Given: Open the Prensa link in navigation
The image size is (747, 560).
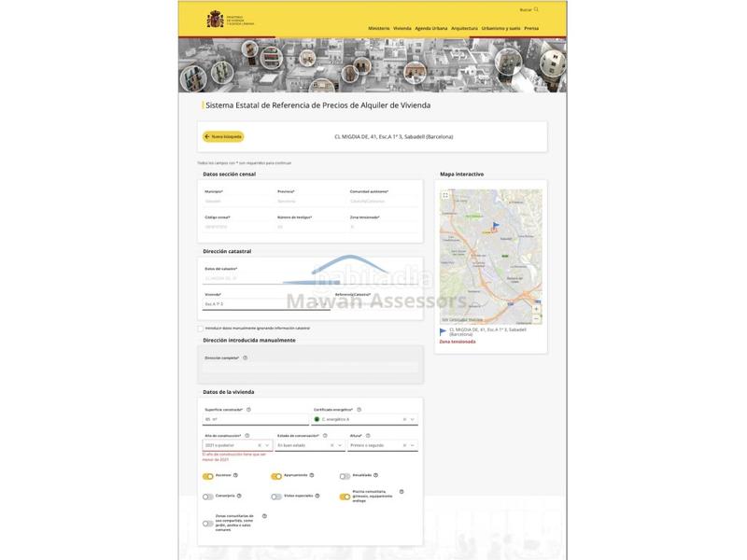Looking at the screenshot, I should [531, 28].
